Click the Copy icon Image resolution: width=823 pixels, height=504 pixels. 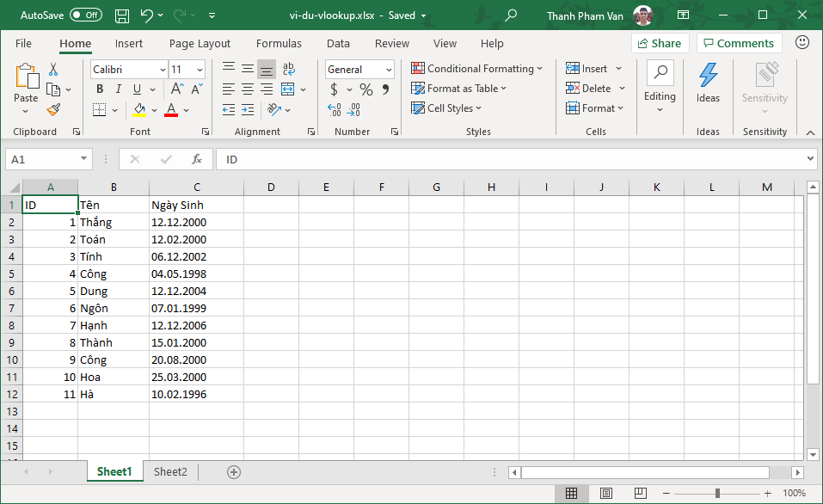click(53, 89)
